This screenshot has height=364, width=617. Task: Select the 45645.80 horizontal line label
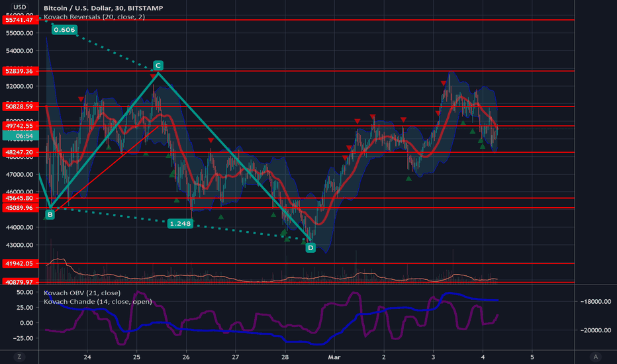[x=19, y=198]
